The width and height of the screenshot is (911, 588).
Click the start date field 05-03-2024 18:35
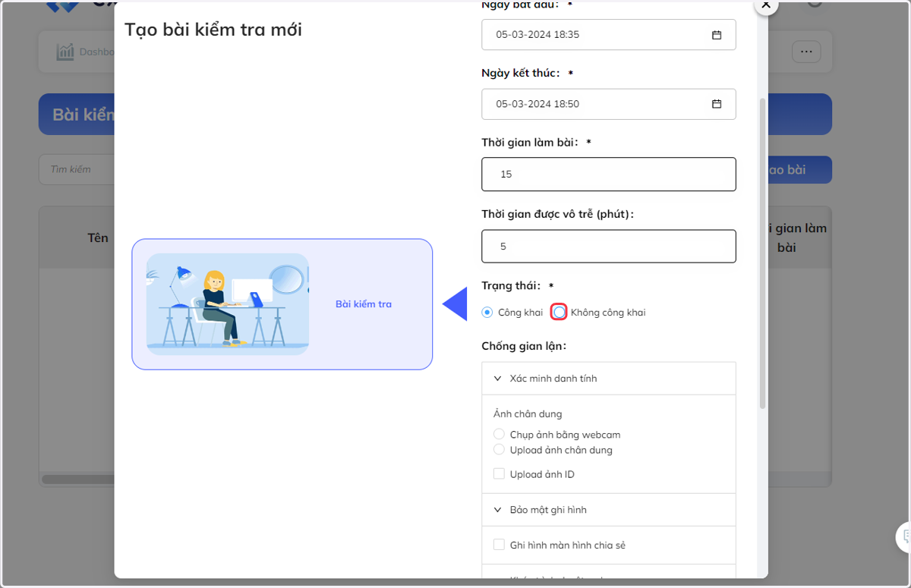609,35
